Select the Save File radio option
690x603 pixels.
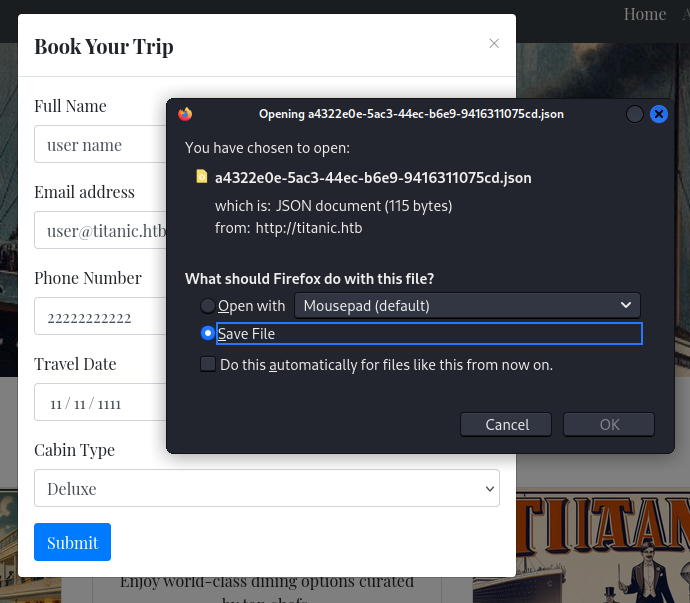[207, 333]
